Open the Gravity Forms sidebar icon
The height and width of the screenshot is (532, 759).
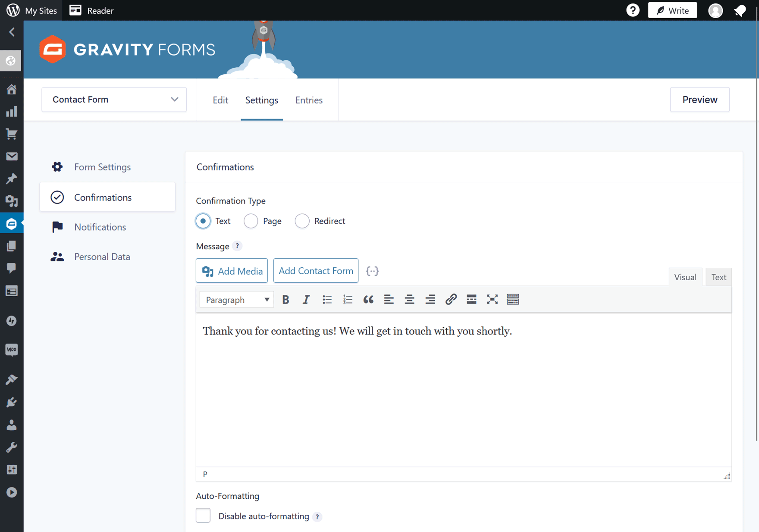12,224
